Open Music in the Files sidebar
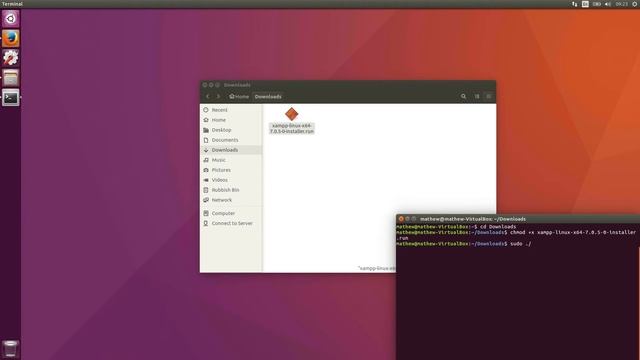640x360 pixels. coord(231,160)
